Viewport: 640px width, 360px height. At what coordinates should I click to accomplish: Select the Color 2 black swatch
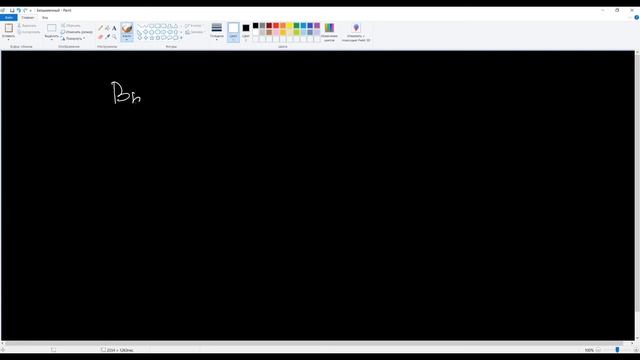coord(246,28)
